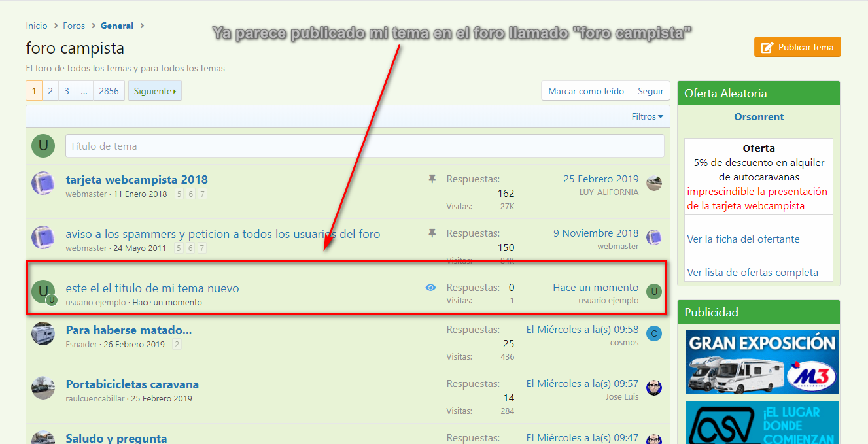This screenshot has width=868, height=444.
Task: Click webmaster last poster avatar of spammers thread
Action: (654, 237)
